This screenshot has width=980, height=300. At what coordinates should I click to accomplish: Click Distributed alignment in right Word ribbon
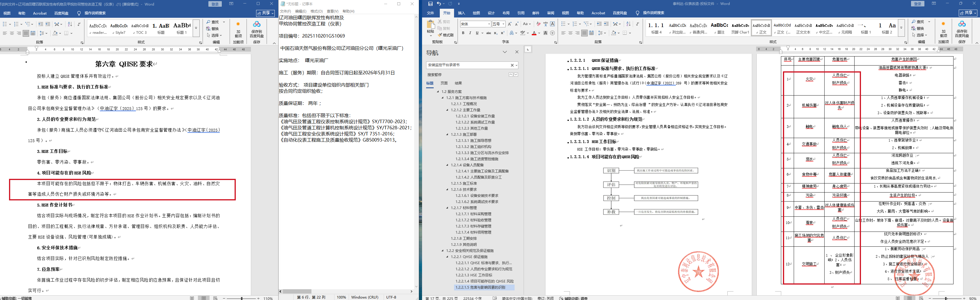tap(591, 33)
